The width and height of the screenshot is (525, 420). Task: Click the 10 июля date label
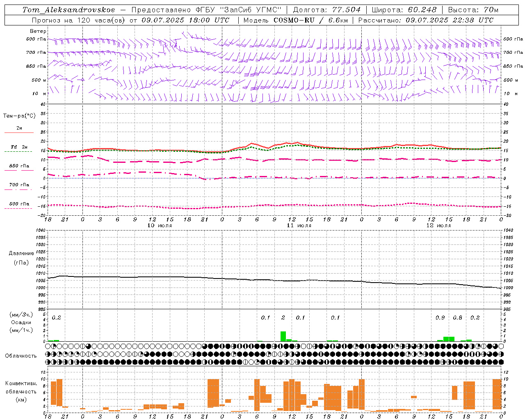(160, 226)
